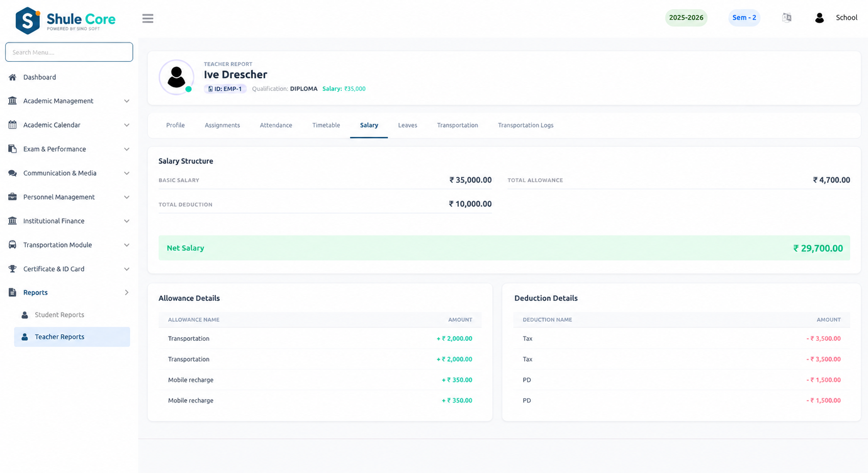Click the Sem - 2 badge
This screenshot has width=868, height=473.
744,18
